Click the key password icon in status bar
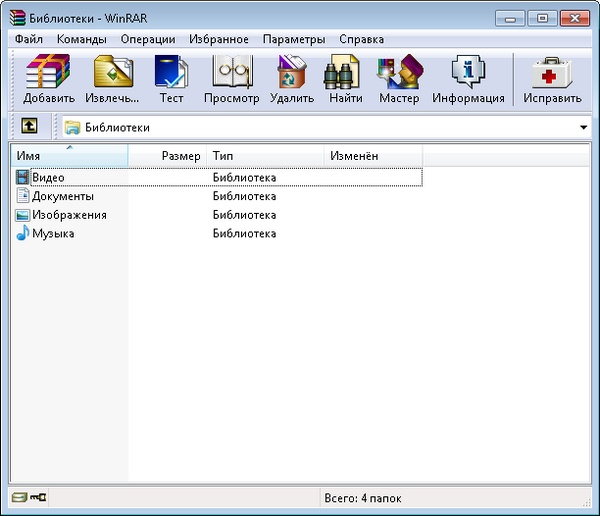 (x=38, y=497)
